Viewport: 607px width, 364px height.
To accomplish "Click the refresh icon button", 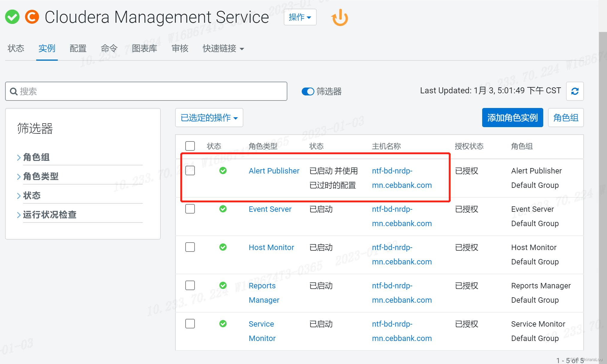I will 575,91.
